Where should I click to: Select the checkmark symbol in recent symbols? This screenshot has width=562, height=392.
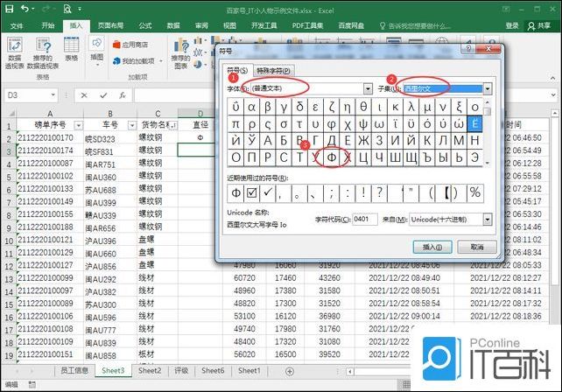coord(269,192)
